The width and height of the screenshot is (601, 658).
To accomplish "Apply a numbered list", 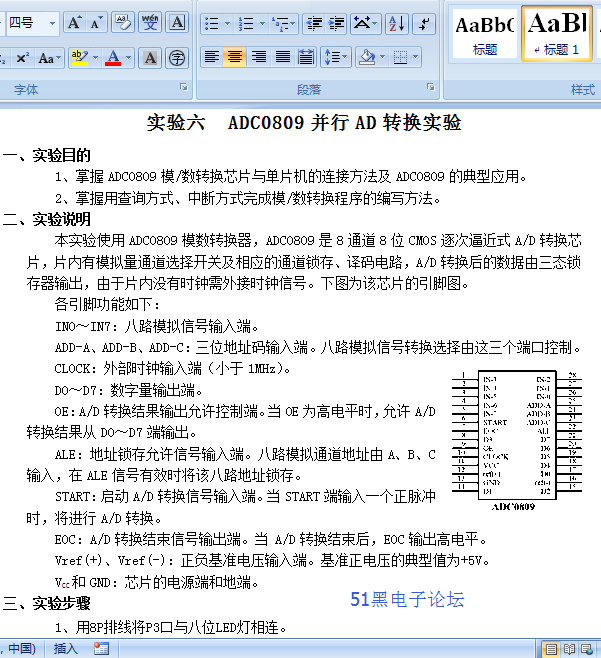I will click(x=246, y=24).
